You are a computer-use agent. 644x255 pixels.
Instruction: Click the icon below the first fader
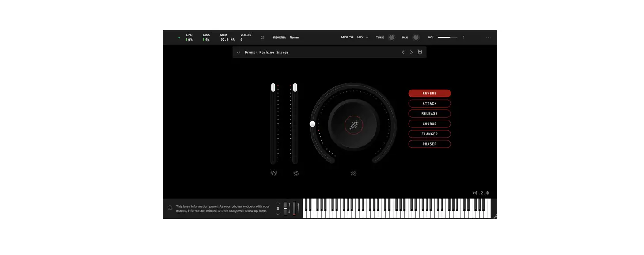274,173
